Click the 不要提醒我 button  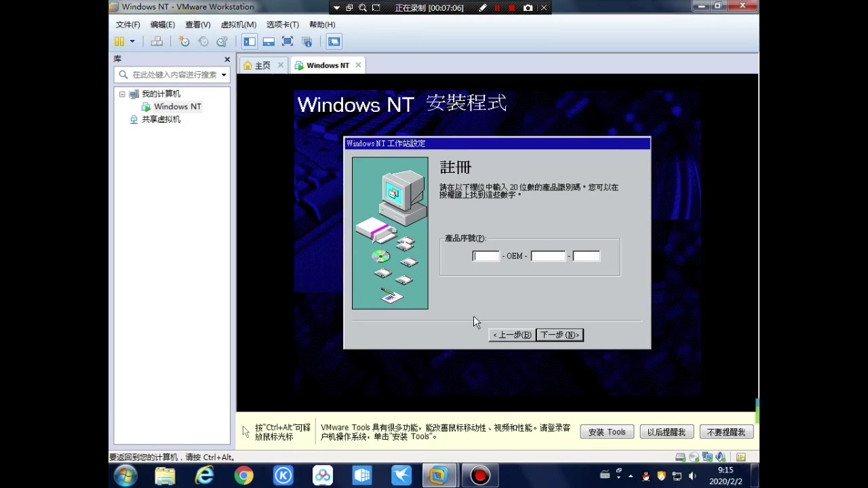tap(726, 432)
